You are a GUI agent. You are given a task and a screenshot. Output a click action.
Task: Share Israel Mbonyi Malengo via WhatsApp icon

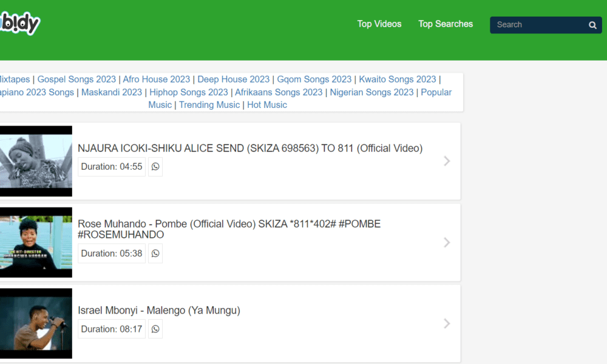pos(155,329)
